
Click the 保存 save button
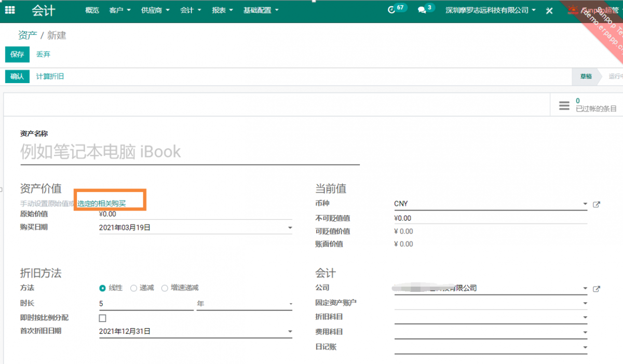[x=17, y=54]
